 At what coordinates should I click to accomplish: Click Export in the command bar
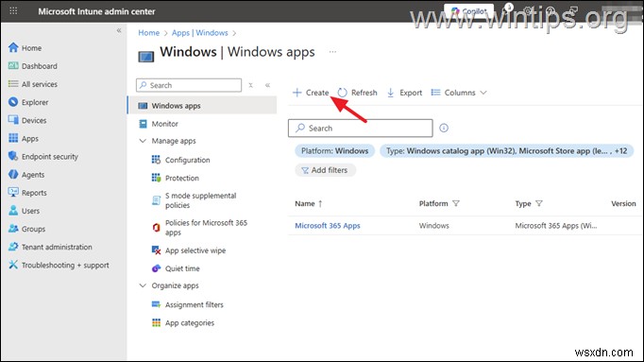point(404,93)
